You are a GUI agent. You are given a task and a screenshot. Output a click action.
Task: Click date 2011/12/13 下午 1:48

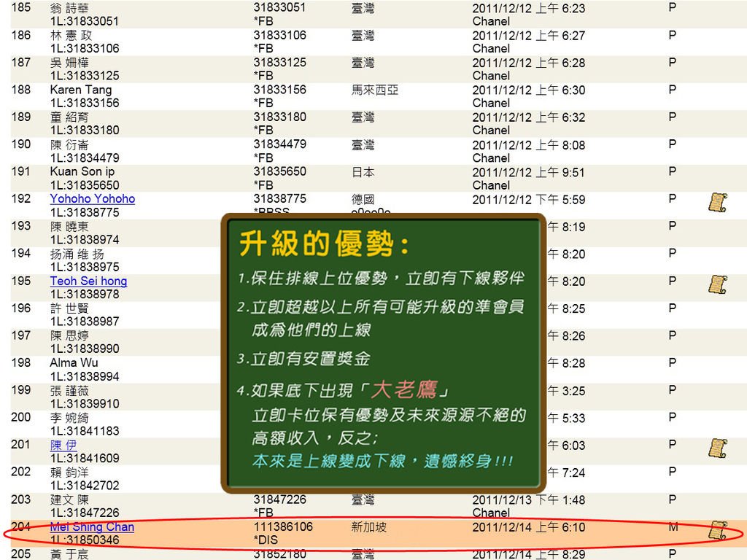click(528, 500)
